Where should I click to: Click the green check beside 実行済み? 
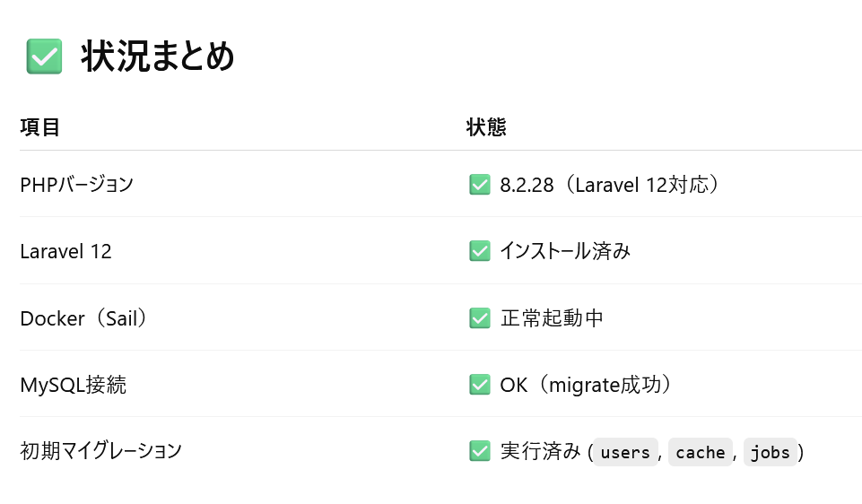[x=479, y=451]
